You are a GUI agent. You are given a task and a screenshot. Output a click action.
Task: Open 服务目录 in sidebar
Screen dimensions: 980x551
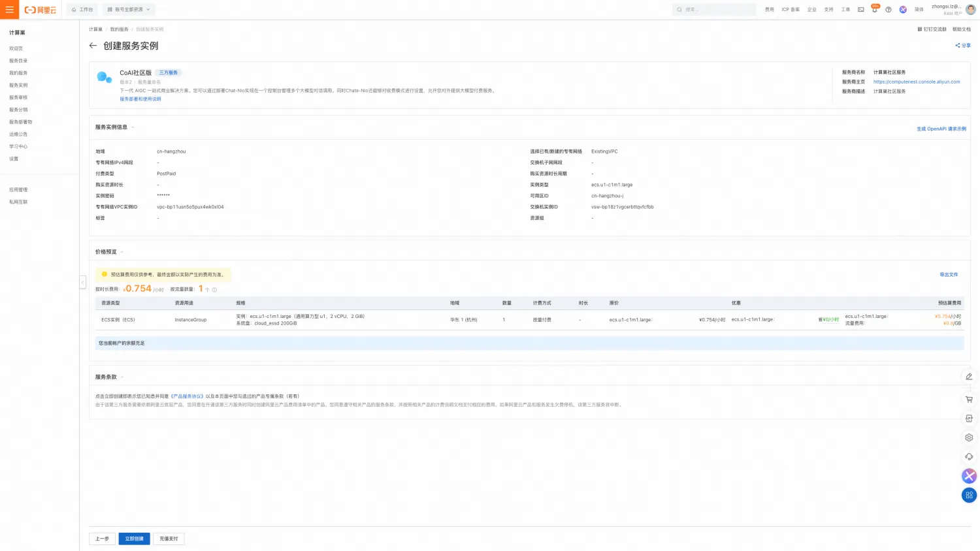18,61
